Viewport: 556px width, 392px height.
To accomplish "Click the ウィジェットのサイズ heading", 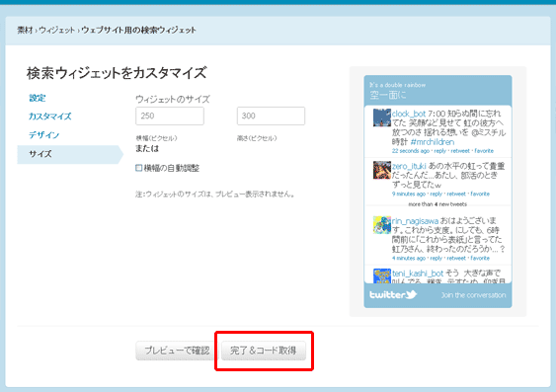I will pos(173,100).
